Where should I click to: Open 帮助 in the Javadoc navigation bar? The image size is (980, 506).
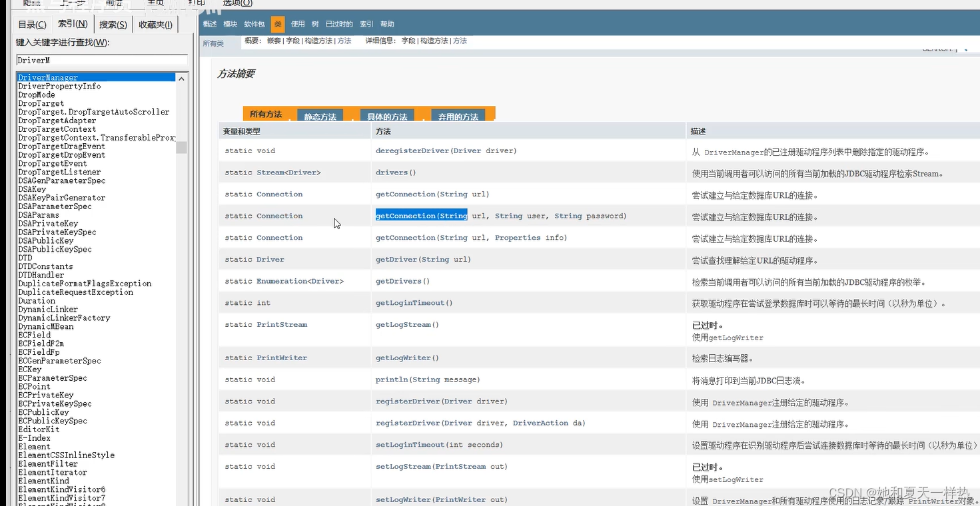coord(387,24)
